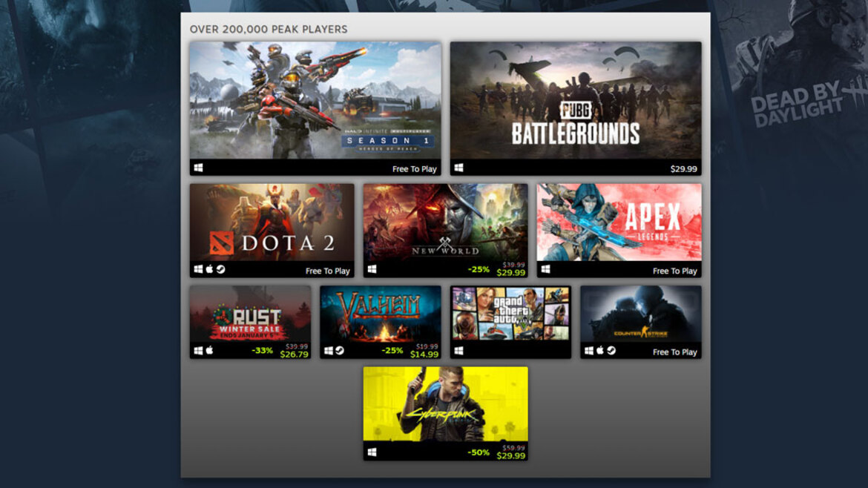
Task: Click the -33% discount under Rust
Action: click(x=262, y=351)
